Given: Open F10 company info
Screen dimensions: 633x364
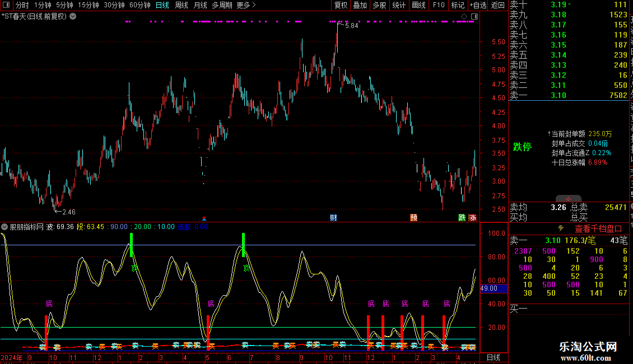Looking at the screenshot, I should click(439, 5).
